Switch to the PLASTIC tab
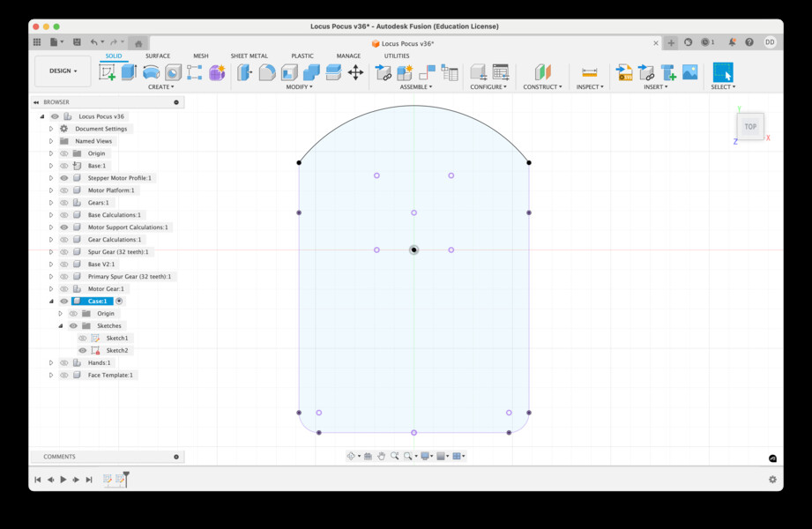This screenshot has height=529, width=812. [x=302, y=56]
